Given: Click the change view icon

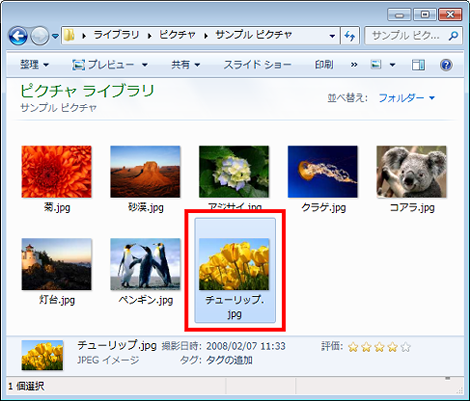Looking at the screenshot, I should pyautogui.click(x=376, y=64).
